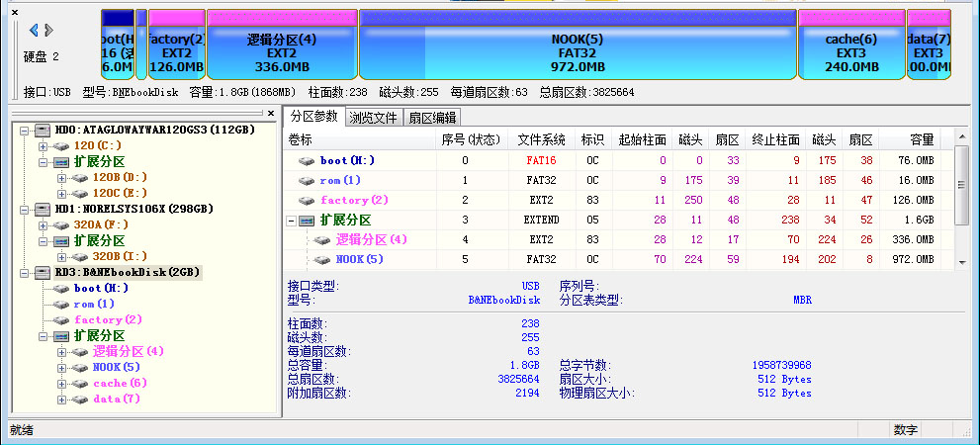
Task: Click the 320B(I:) drive icon in tree
Action: coord(80,256)
